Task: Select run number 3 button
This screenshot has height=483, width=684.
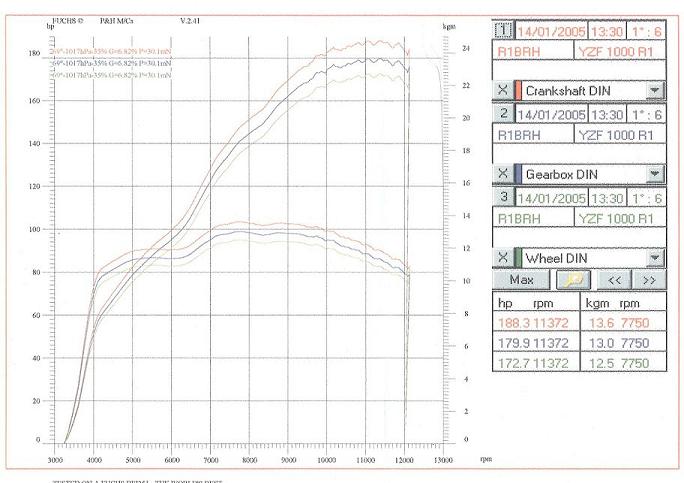Action: 503,197
